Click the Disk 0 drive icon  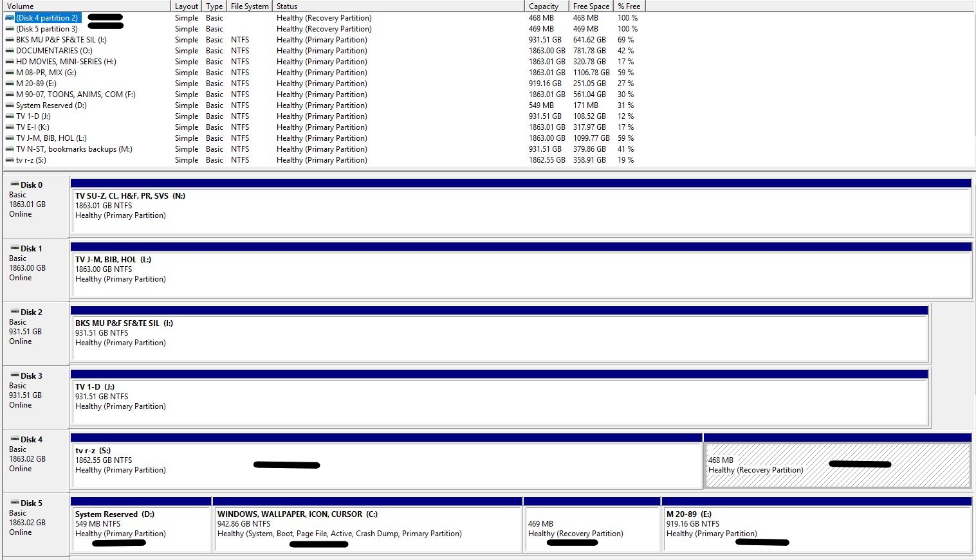14,185
